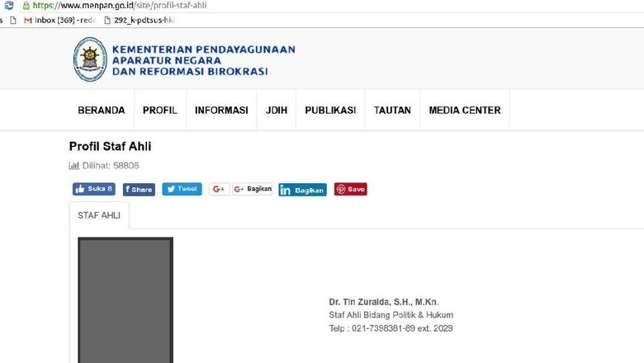Share via Google+ Bagikan button
This screenshot has width=644, height=363.
coord(253,189)
